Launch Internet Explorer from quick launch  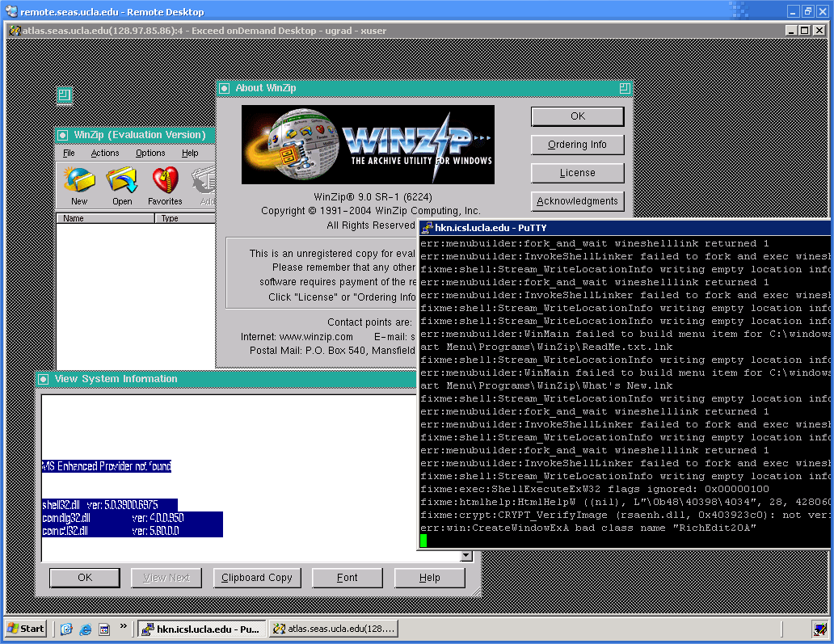(x=85, y=629)
